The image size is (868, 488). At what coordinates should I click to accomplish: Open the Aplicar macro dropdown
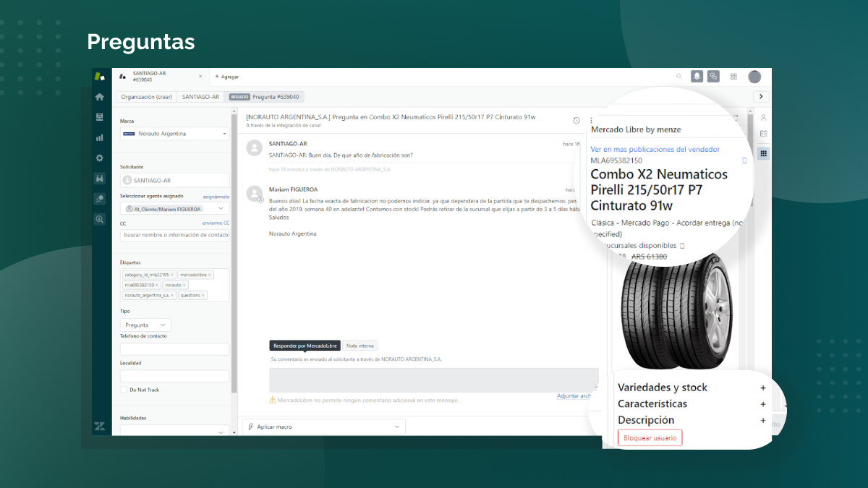click(323, 427)
